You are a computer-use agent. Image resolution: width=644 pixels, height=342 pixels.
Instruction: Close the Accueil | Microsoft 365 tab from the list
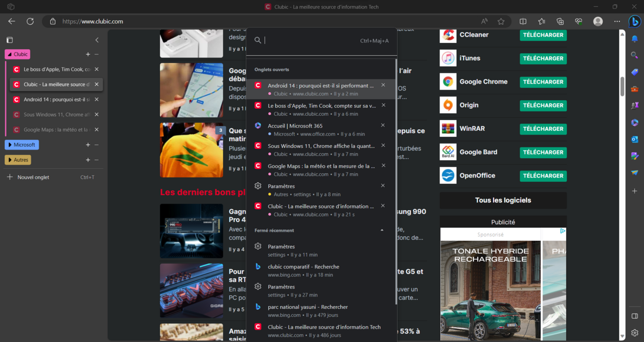[x=383, y=125]
